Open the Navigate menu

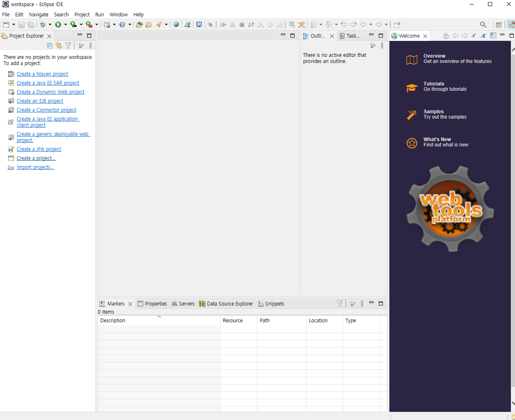click(38, 14)
